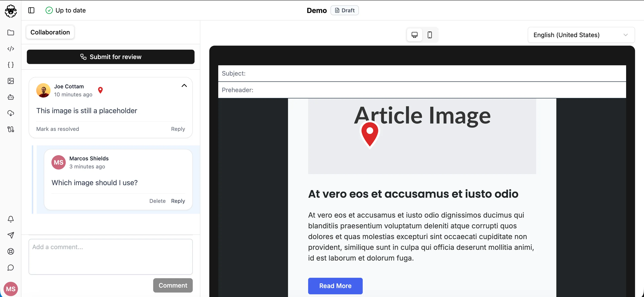The width and height of the screenshot is (644, 297).
Task: Toggle the sidebar panel icon
Action: pos(31,10)
